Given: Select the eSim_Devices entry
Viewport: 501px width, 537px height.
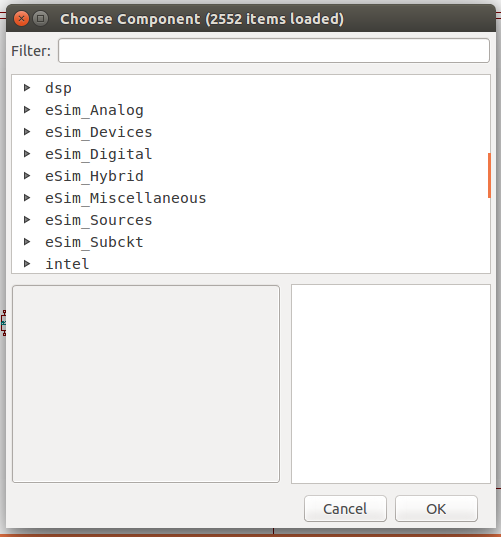Looking at the screenshot, I should (x=99, y=132).
